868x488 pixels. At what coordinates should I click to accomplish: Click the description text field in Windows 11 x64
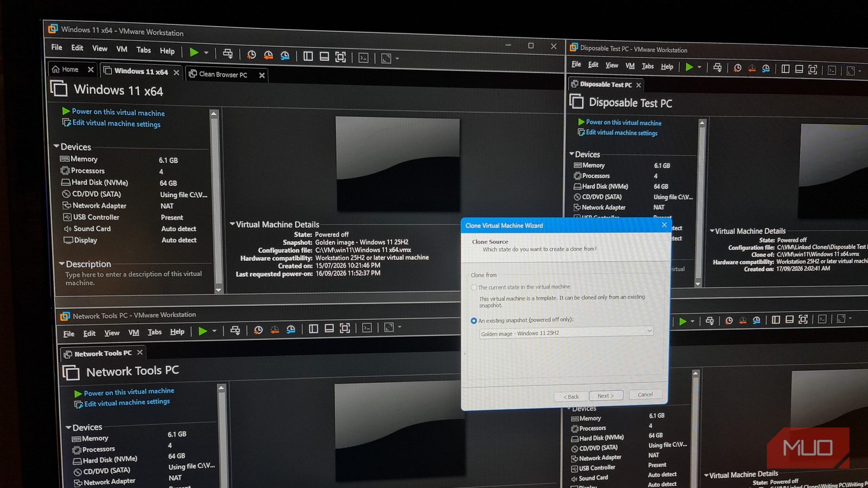click(x=133, y=279)
